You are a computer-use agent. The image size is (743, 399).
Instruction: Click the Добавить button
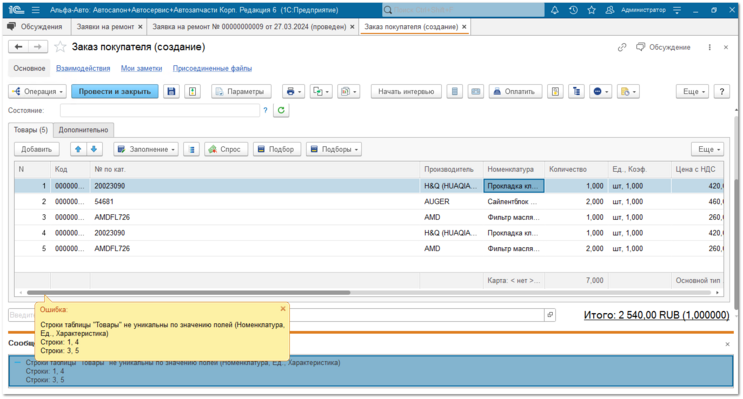click(x=36, y=149)
